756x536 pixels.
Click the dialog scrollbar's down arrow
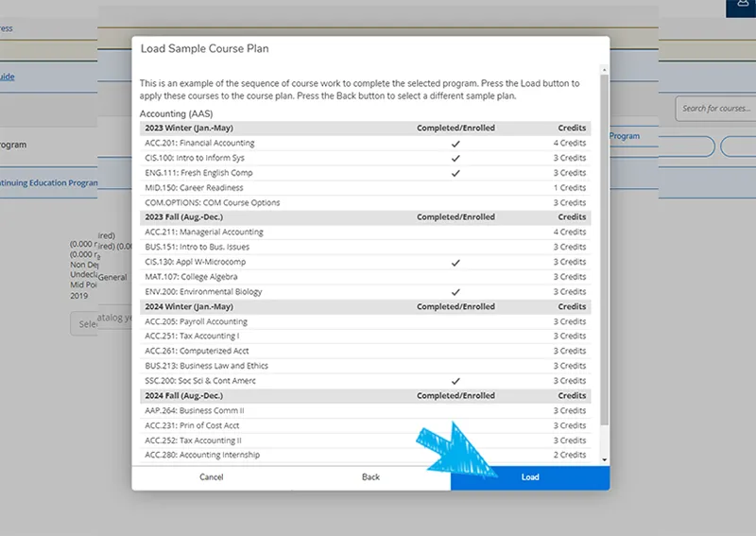605,459
